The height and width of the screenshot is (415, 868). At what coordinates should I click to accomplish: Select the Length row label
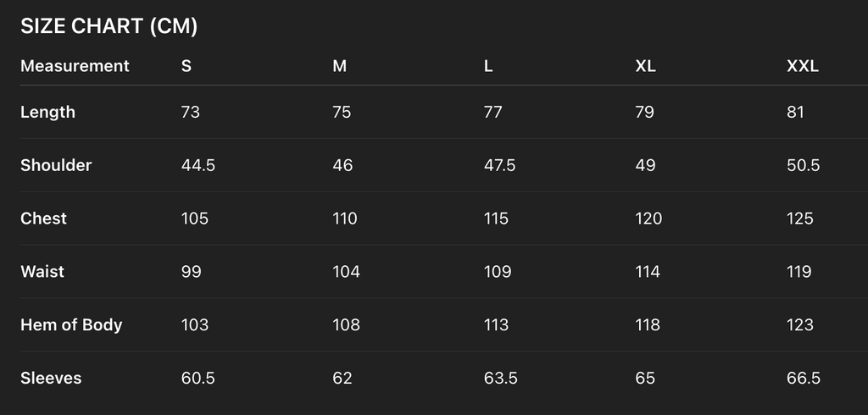(x=47, y=112)
